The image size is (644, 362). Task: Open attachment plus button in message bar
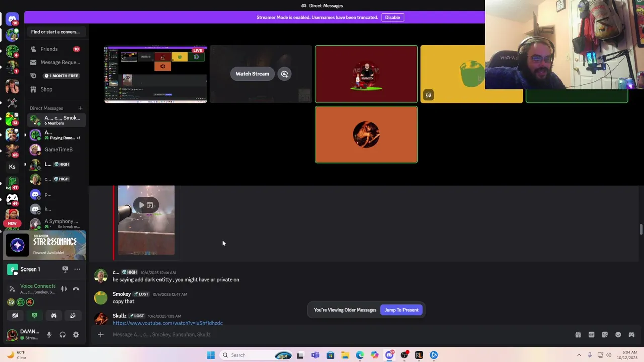[x=100, y=335]
